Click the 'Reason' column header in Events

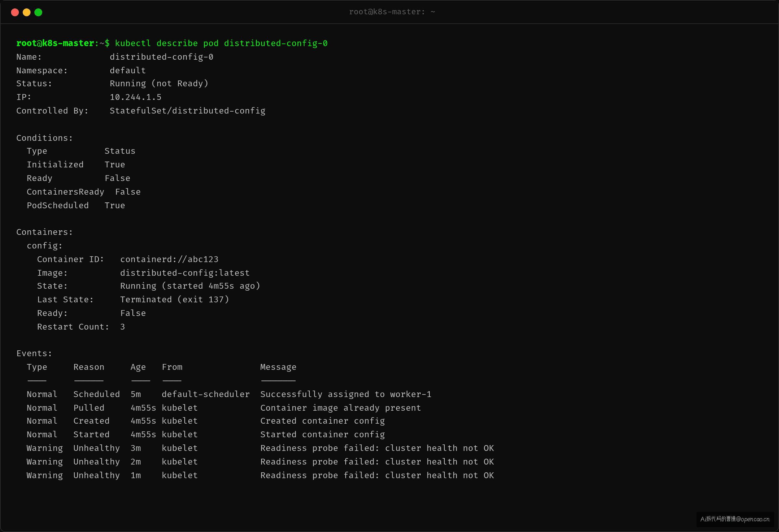[89, 367]
